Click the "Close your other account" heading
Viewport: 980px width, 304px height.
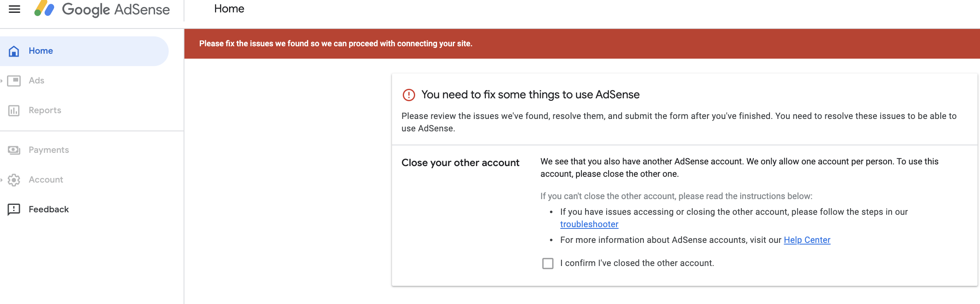460,163
